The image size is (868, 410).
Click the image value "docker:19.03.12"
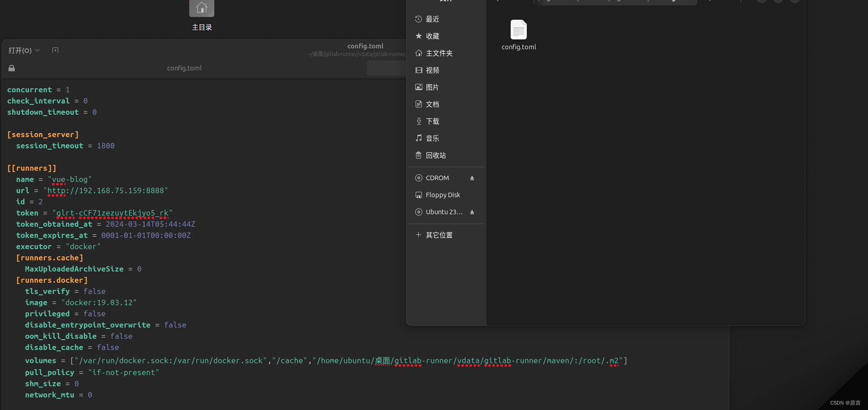pos(99,302)
